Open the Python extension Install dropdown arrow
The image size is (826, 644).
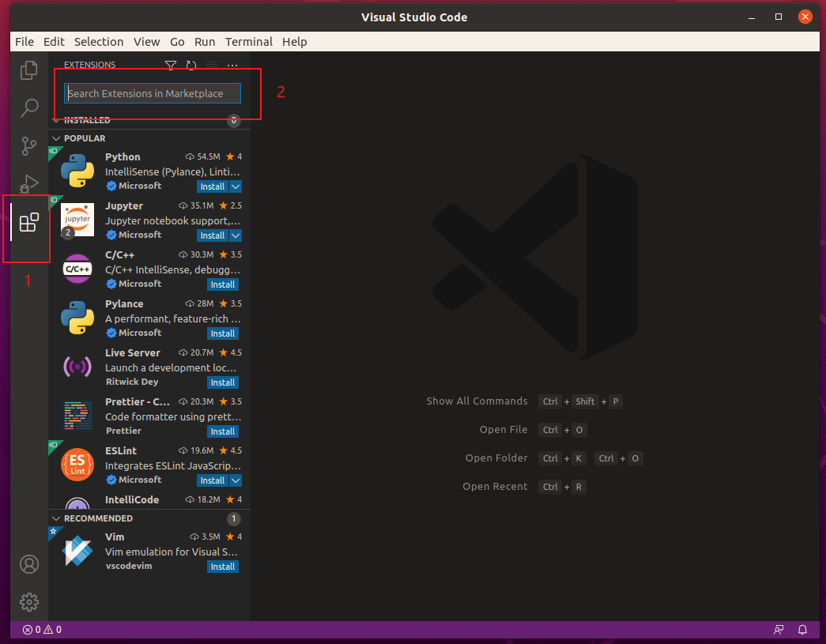234,186
